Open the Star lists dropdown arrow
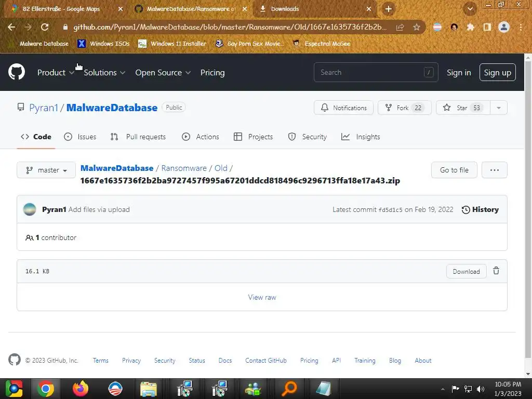This screenshot has width=532, height=399. (x=499, y=108)
